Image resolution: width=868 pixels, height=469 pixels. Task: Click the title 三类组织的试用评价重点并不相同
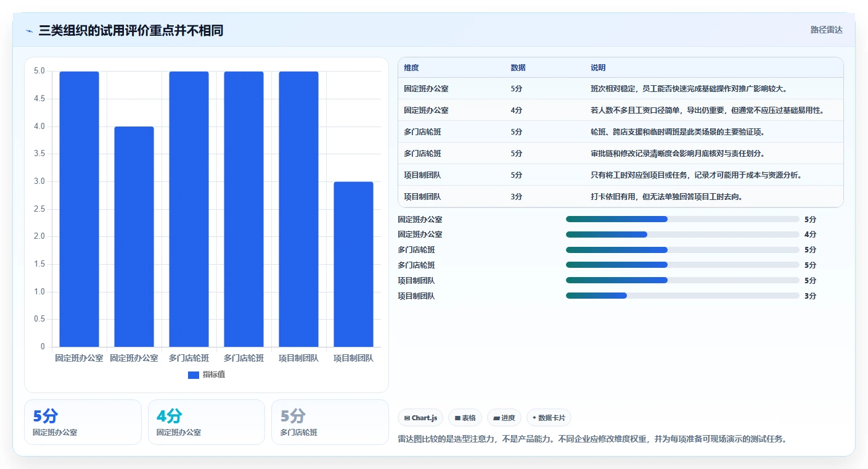(x=131, y=31)
